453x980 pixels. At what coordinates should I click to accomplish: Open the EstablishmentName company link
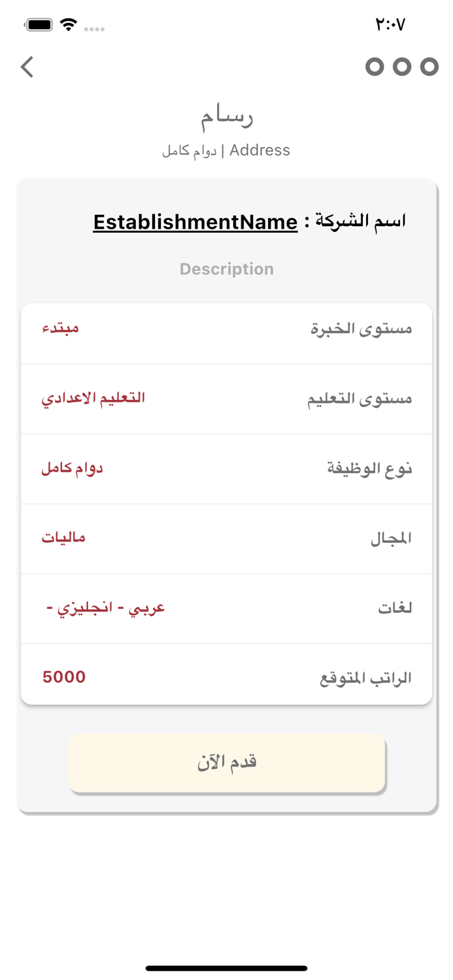click(x=193, y=222)
